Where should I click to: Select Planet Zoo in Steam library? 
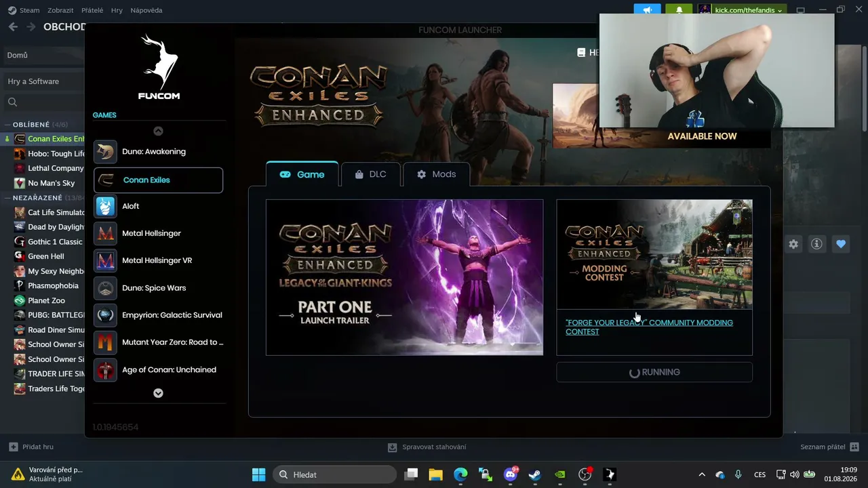tap(40, 300)
